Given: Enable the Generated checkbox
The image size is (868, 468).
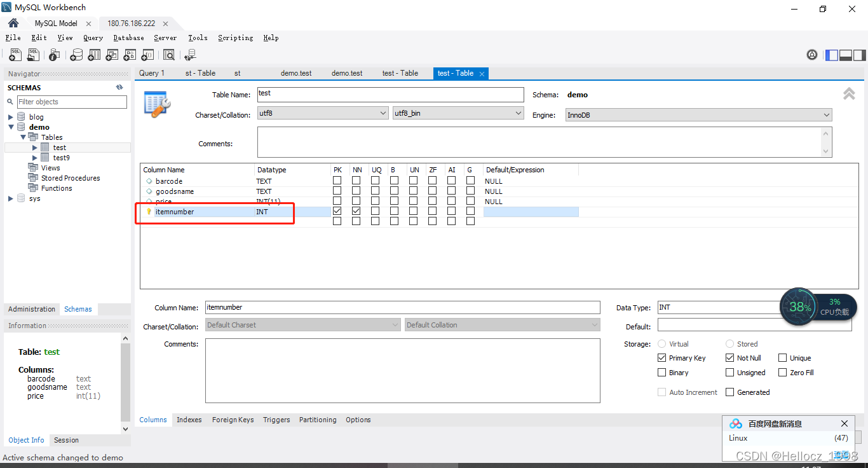Looking at the screenshot, I should click(730, 392).
